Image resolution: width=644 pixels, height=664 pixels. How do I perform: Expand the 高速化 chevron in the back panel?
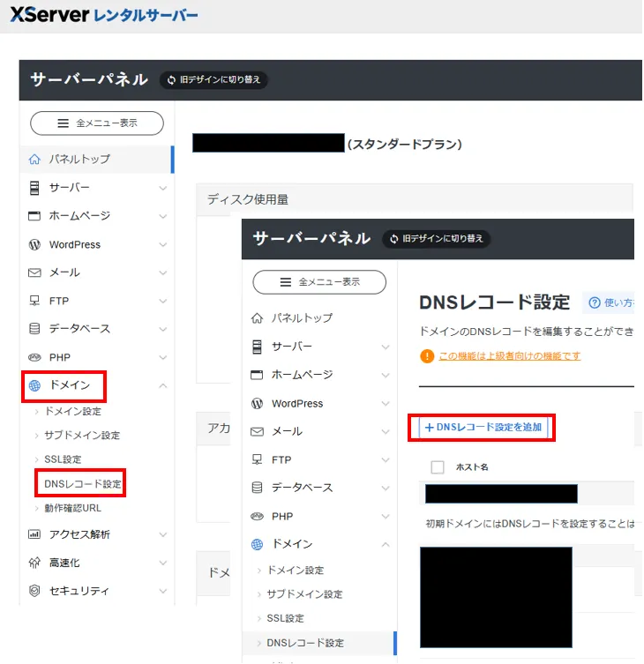click(x=162, y=563)
